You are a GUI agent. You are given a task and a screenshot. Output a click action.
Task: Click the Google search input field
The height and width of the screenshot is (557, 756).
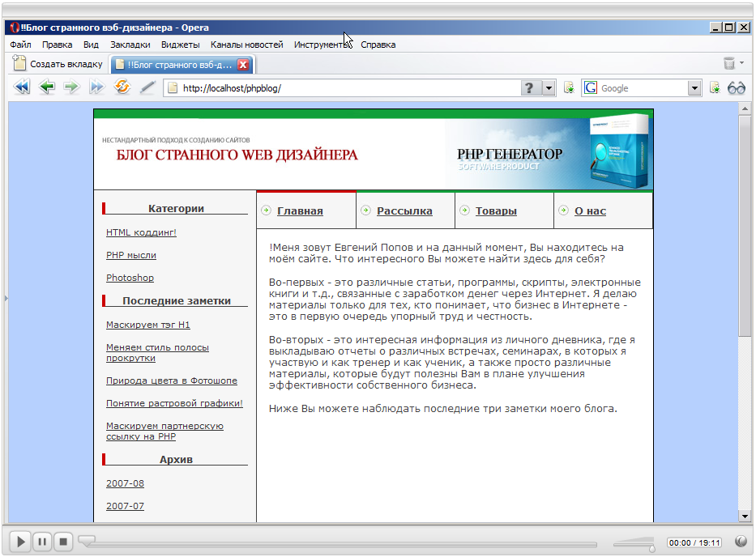pyautogui.click(x=643, y=88)
